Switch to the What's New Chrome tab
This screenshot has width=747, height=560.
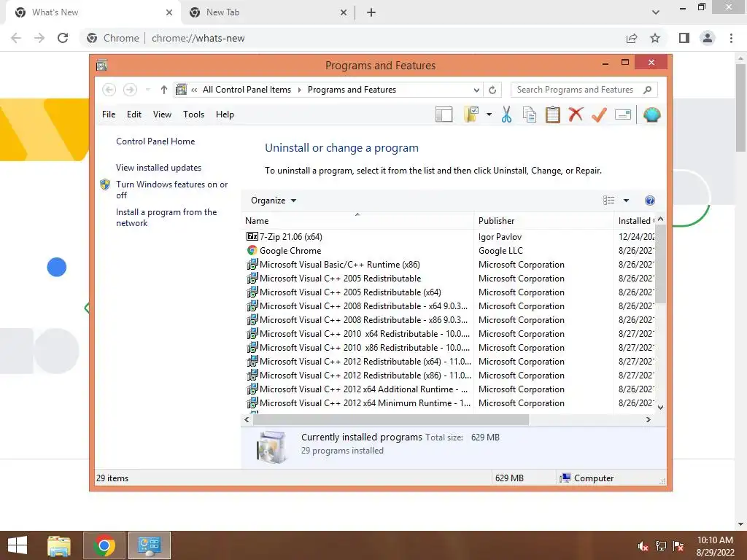93,12
